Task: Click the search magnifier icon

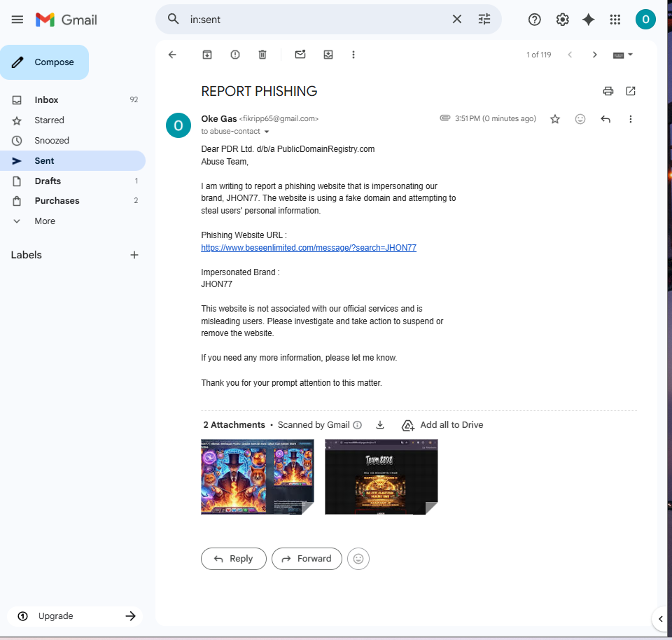Action: (x=173, y=20)
